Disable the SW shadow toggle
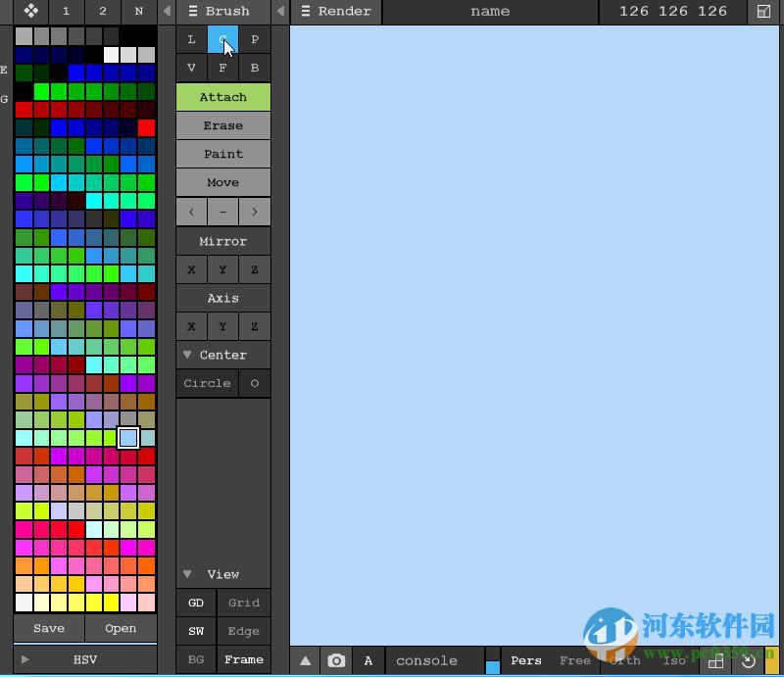The height and width of the screenshot is (677, 784). (x=195, y=631)
